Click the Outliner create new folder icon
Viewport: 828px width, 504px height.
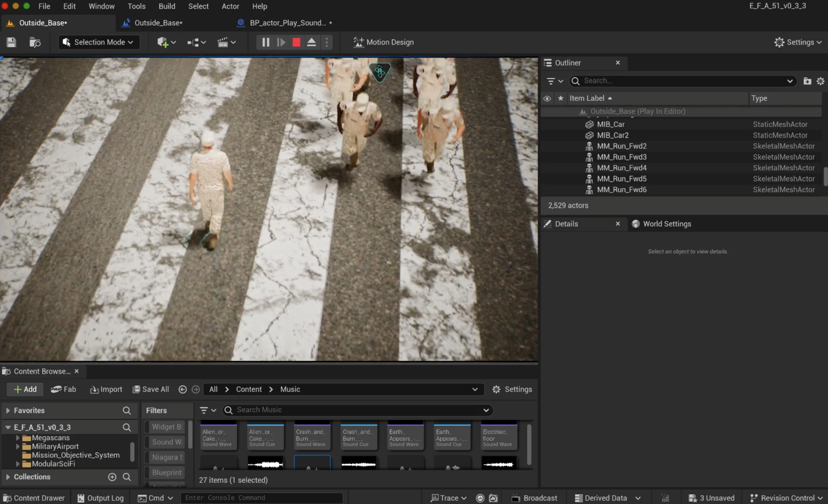[x=807, y=81]
